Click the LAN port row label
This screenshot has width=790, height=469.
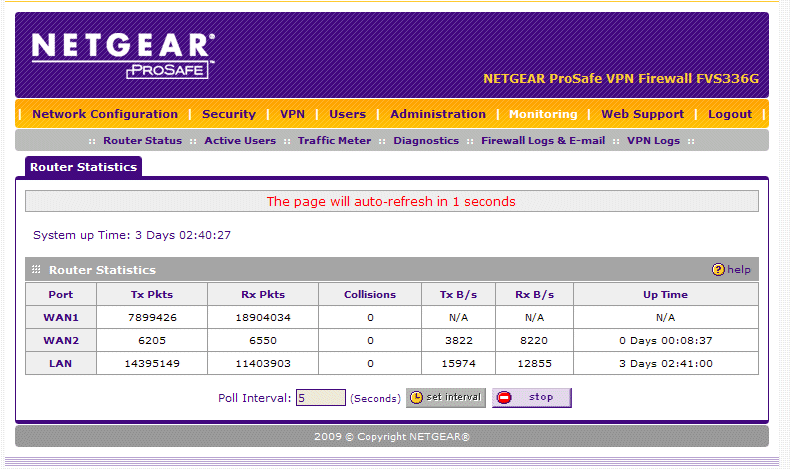point(61,363)
